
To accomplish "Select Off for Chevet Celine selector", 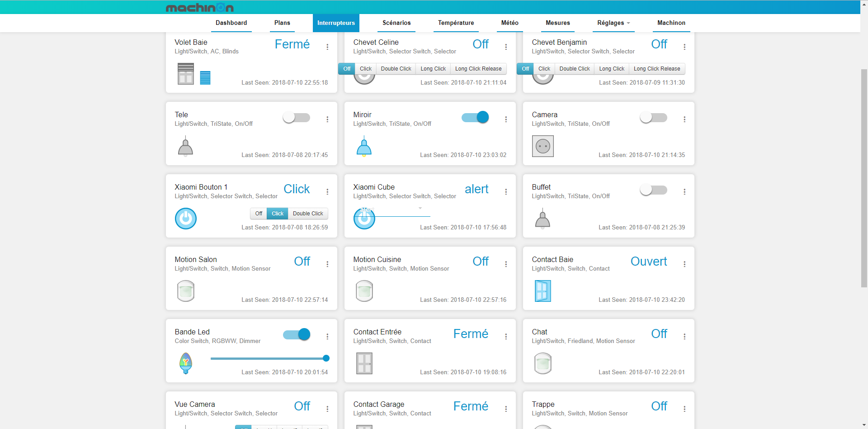I will [347, 69].
